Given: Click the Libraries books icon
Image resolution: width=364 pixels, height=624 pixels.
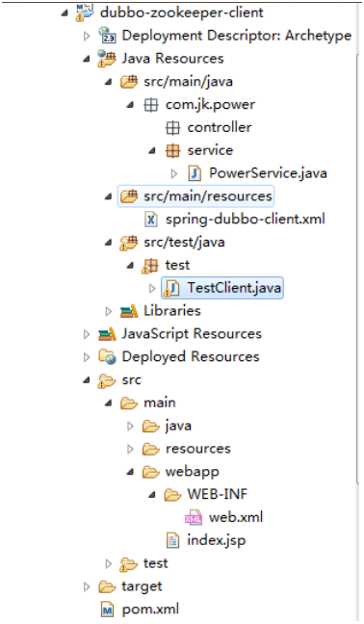Looking at the screenshot, I should (x=129, y=311).
